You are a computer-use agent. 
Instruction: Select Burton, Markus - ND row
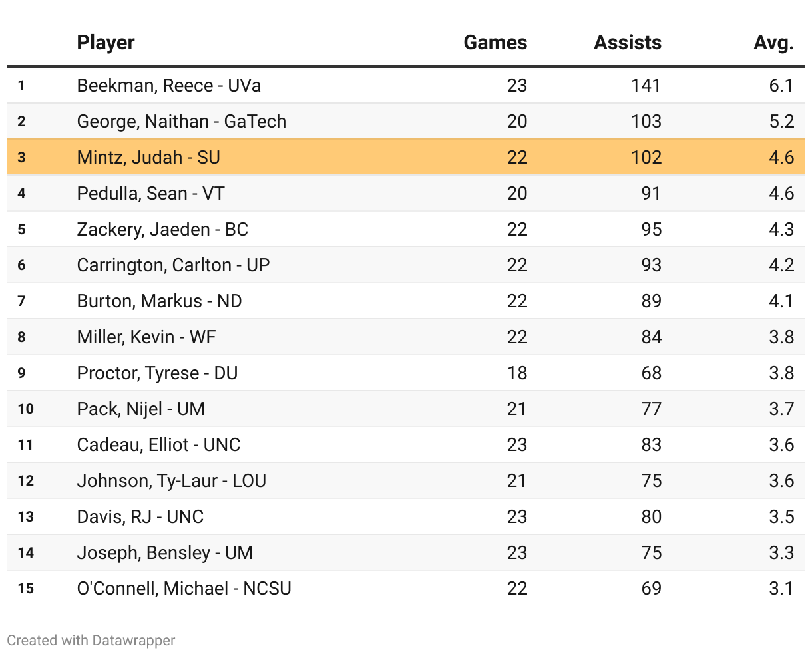(160, 301)
